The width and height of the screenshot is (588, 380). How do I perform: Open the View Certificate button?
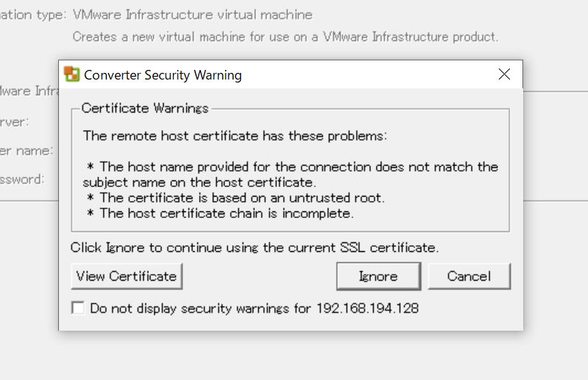click(127, 277)
